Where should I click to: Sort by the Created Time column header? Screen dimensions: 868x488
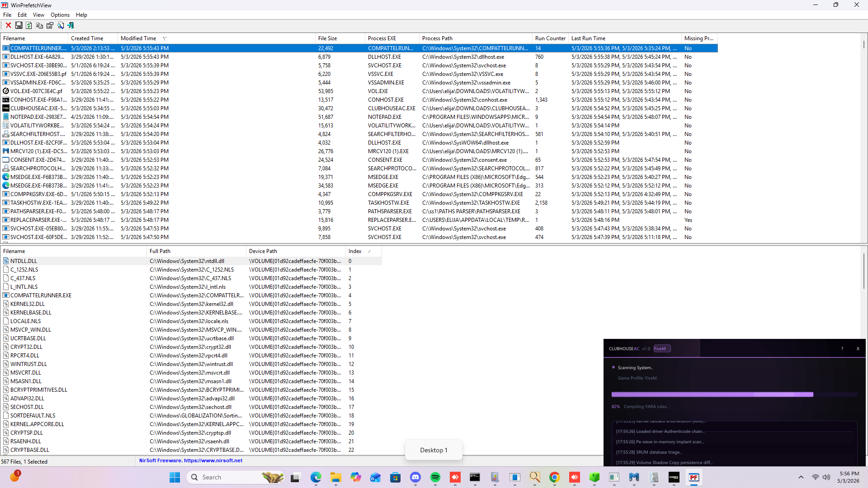[x=93, y=38]
